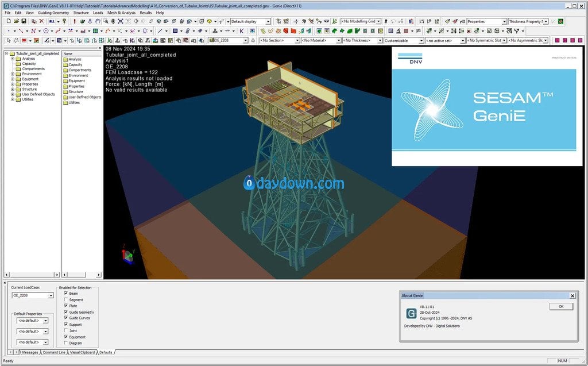Screen dimensions: 588x366
Task: Click the tree panel right scroll arrow
Action: (57, 275)
